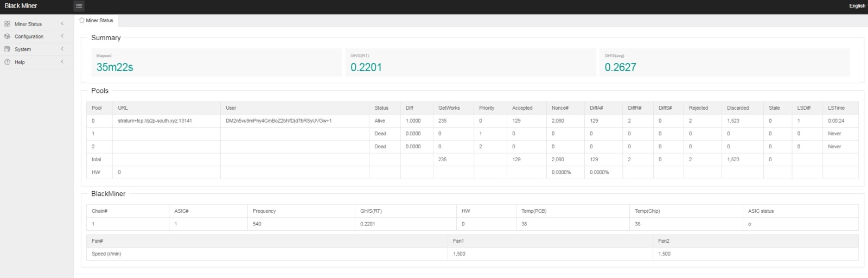
Task: Expand the Miner Status sidebar chevron
Action: 62,23
